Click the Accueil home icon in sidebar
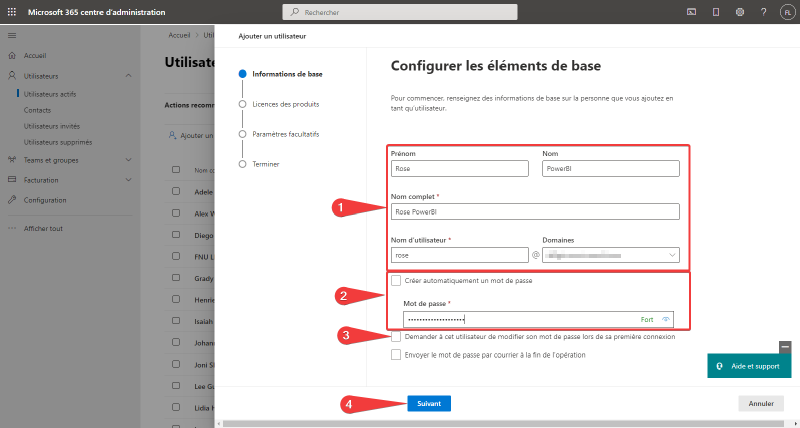The height and width of the screenshot is (428, 800). [x=12, y=56]
